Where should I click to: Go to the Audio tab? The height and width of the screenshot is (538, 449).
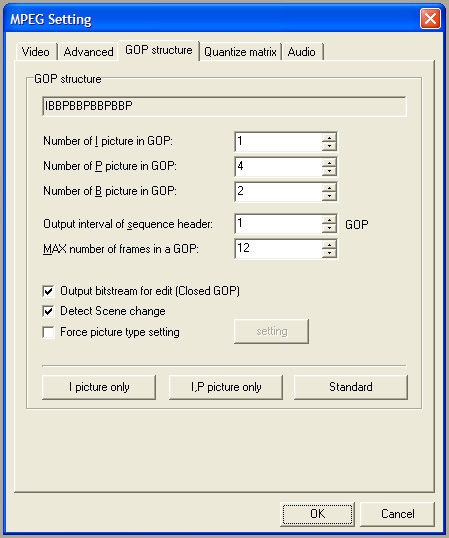click(302, 52)
